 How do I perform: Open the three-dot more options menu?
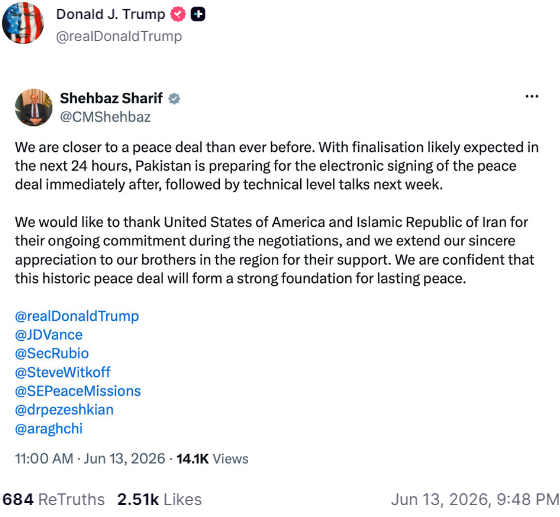click(x=532, y=96)
